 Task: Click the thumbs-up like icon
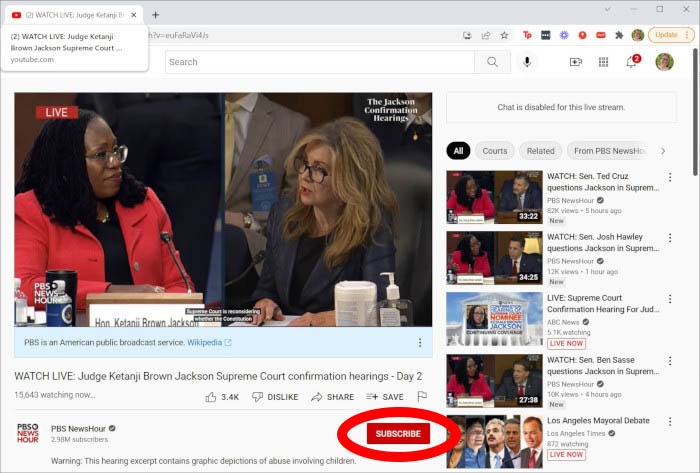[x=211, y=397]
